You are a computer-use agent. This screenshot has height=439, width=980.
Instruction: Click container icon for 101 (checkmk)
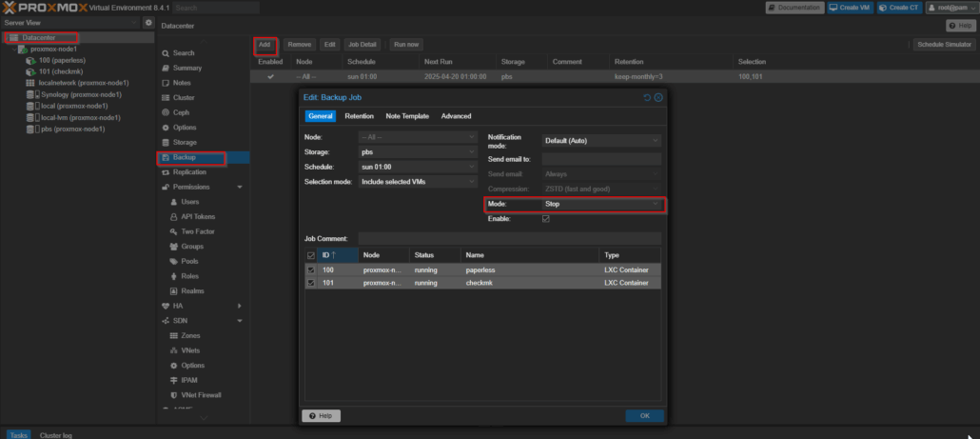[x=30, y=72]
